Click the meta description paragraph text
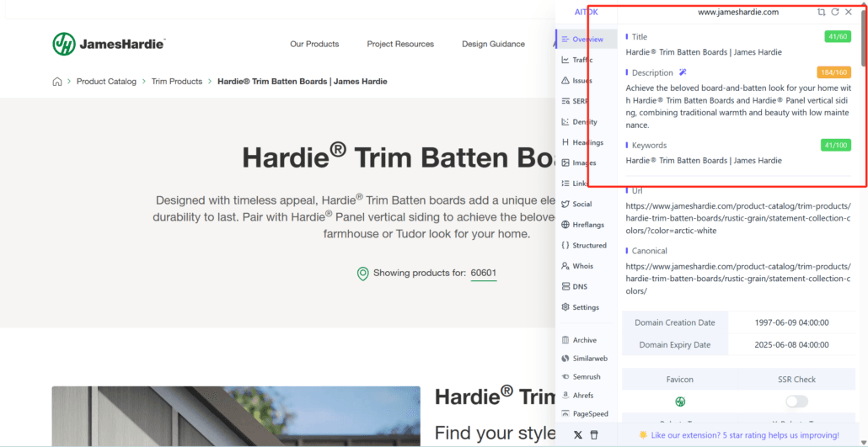The width and height of the screenshot is (868, 447). click(738, 107)
